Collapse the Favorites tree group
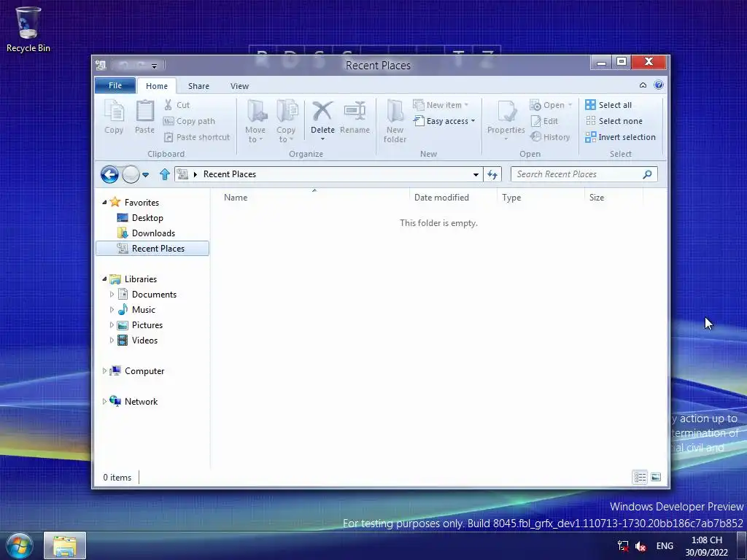747x560 pixels. 104,203
